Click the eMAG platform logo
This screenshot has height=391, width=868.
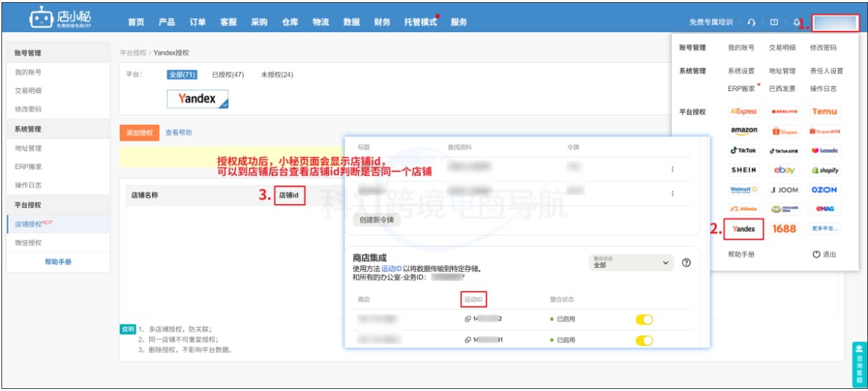click(x=824, y=209)
